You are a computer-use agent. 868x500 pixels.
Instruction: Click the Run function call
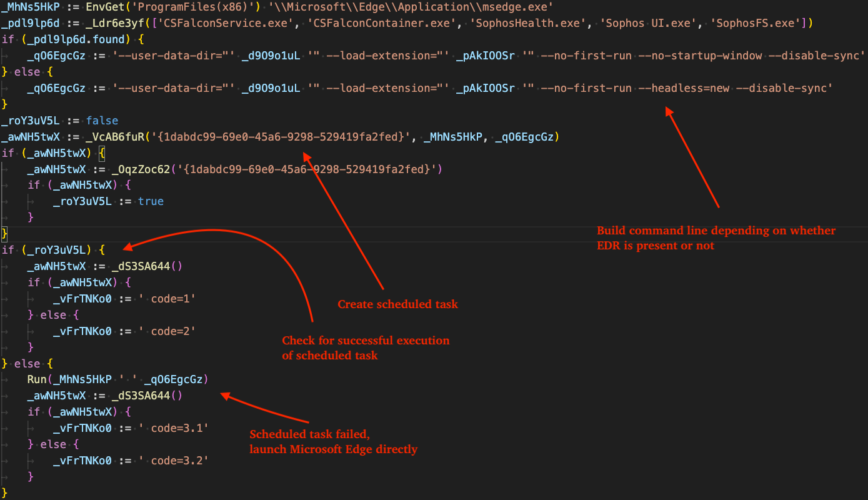[x=36, y=379]
